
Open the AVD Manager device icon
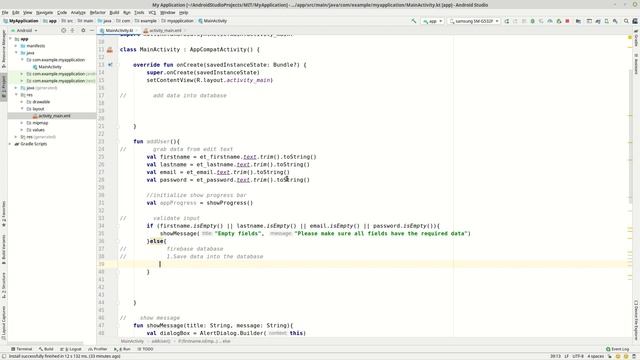[607, 21]
